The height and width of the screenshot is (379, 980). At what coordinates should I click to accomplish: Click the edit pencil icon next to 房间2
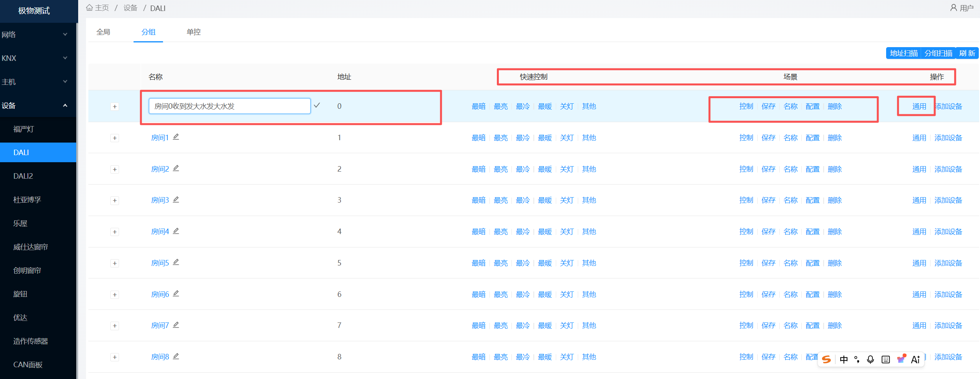click(x=176, y=168)
